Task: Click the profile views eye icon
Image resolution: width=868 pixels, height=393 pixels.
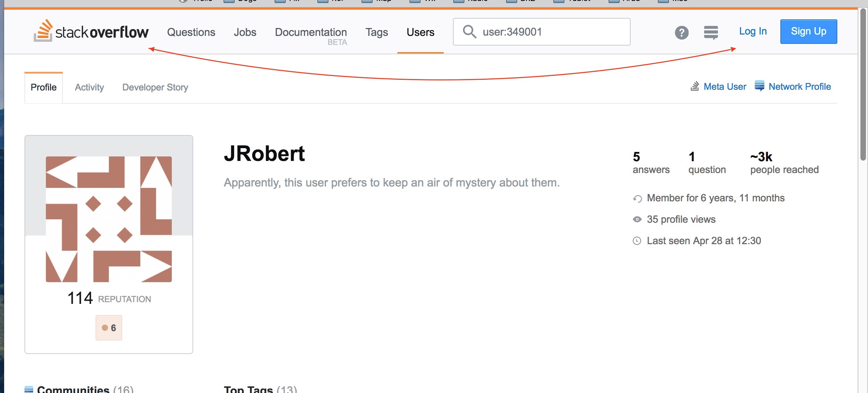Action: [638, 219]
